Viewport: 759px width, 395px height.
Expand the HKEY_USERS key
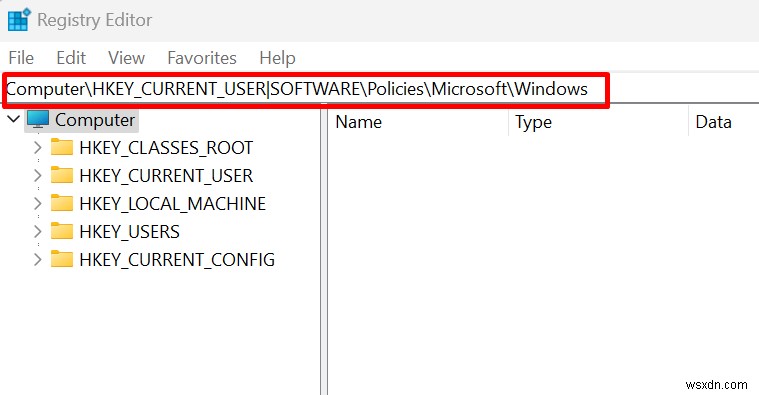coord(38,231)
